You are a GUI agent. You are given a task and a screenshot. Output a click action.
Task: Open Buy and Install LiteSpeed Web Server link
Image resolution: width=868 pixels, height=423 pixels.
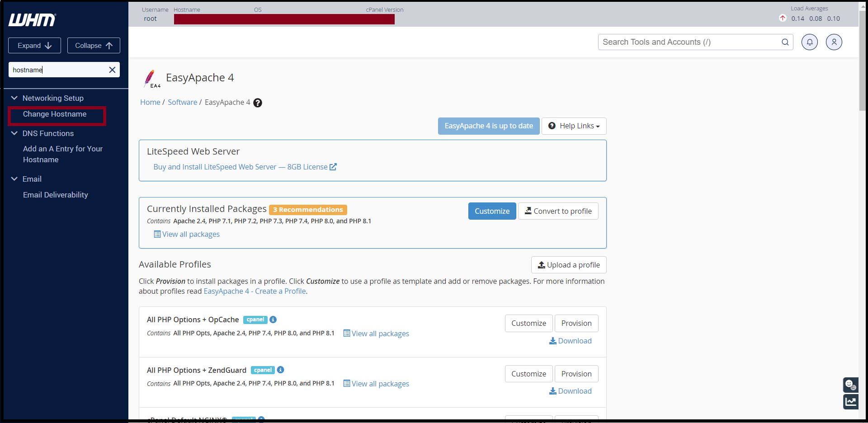[245, 167]
